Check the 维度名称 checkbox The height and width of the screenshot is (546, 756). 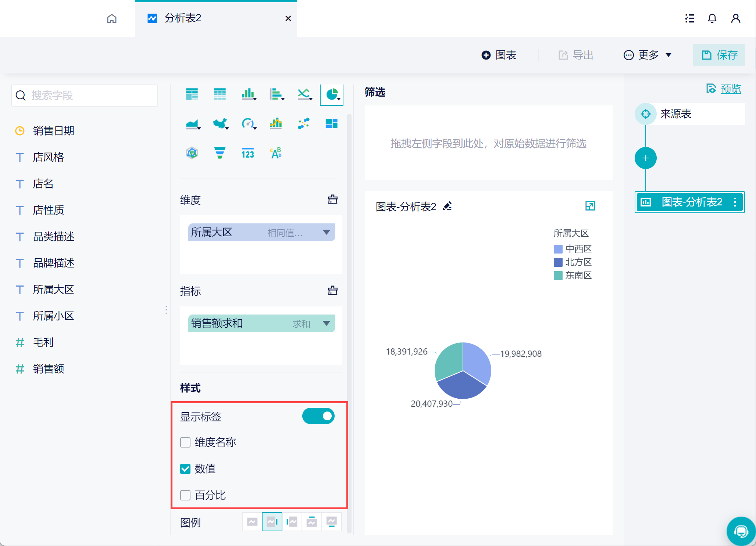coord(185,442)
